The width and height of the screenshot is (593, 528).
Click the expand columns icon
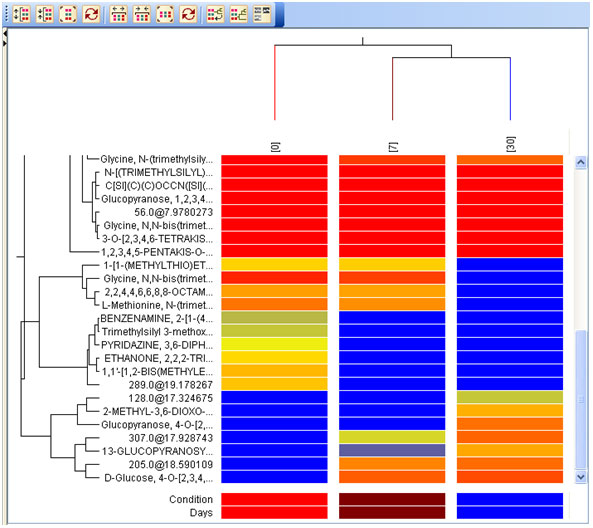118,14
